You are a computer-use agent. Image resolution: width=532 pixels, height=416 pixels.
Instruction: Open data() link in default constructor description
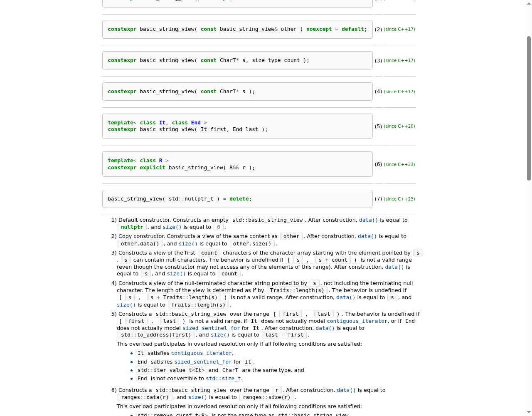(x=369, y=220)
